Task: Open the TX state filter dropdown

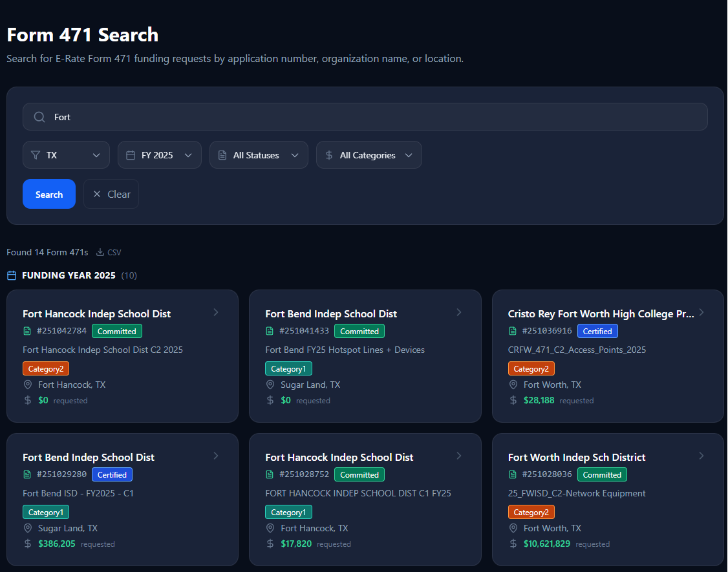Action: (66, 155)
